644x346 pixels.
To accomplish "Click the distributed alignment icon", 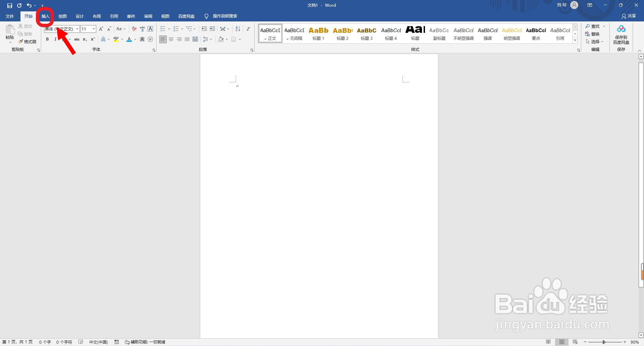I will coord(195,39).
